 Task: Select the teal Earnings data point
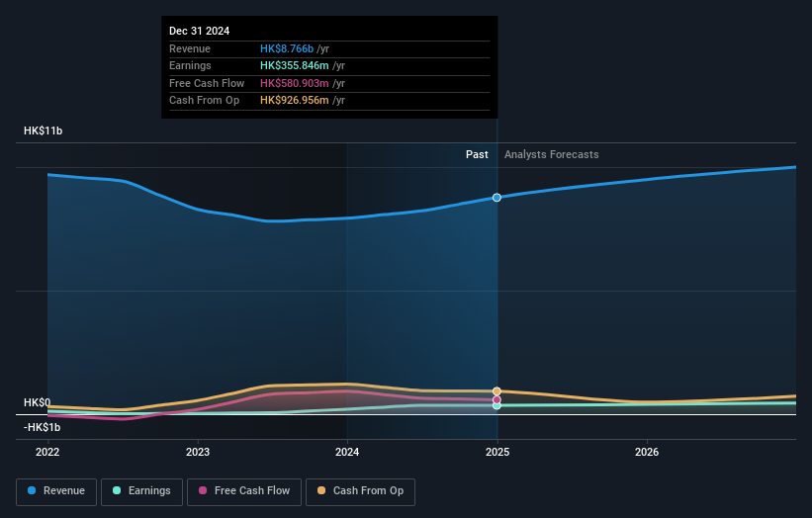point(496,405)
